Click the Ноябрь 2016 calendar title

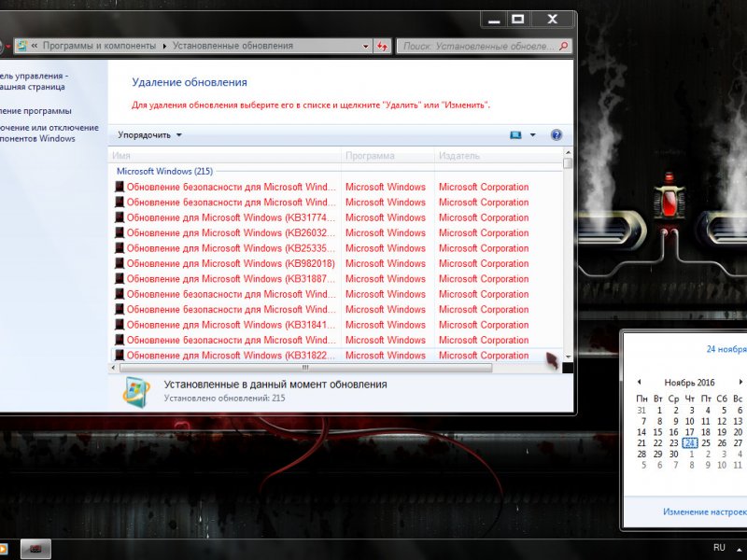689,383
